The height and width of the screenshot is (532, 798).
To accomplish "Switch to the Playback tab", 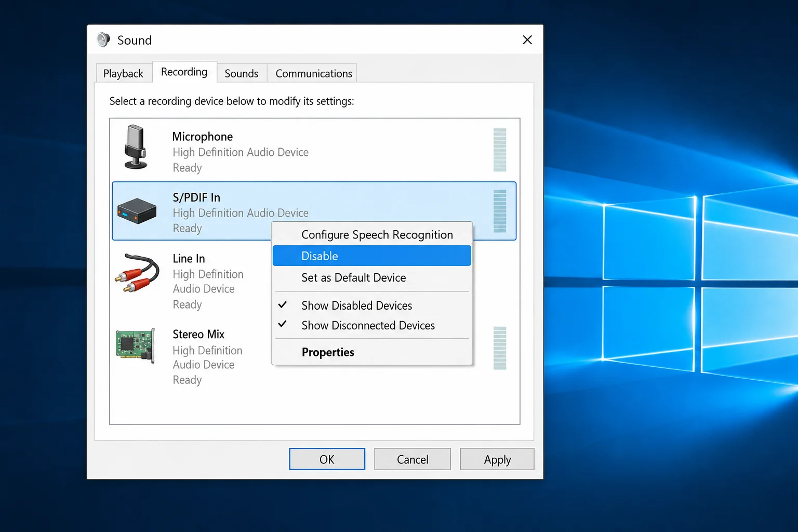I will (x=123, y=73).
